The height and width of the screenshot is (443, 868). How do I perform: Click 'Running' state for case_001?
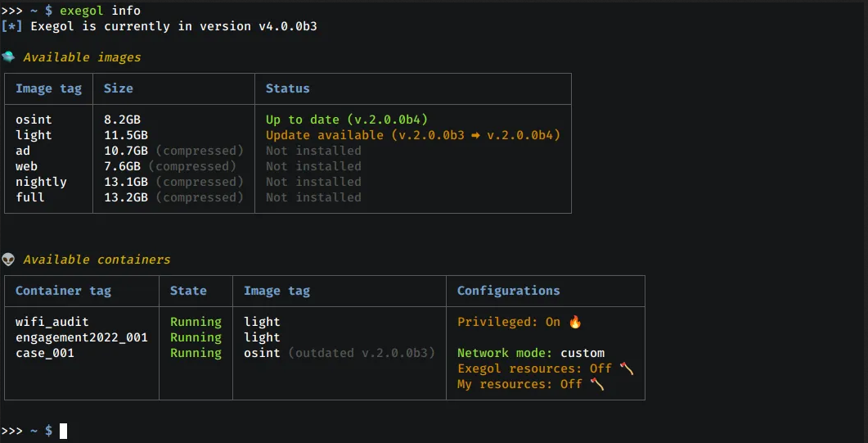[x=196, y=353]
